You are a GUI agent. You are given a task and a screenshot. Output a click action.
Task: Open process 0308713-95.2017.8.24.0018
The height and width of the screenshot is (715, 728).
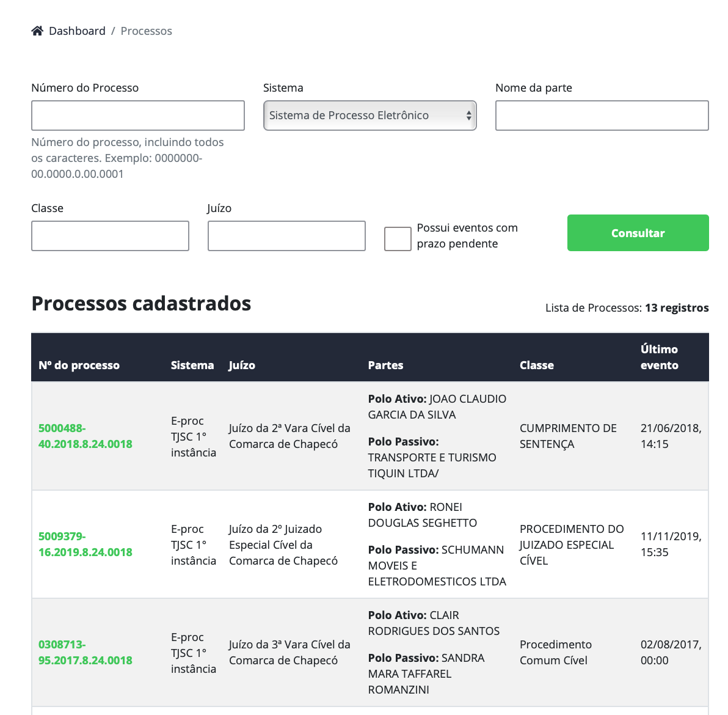pyautogui.click(x=86, y=653)
